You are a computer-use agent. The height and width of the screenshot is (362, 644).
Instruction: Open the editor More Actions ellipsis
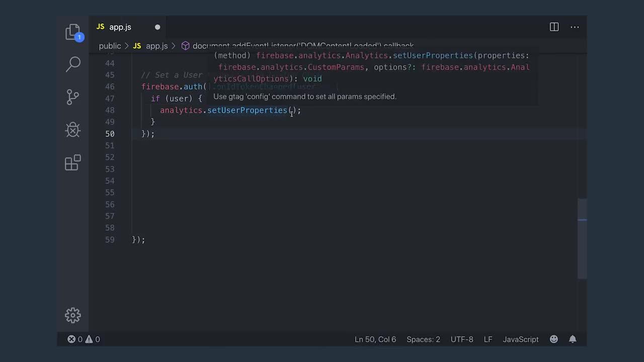[575, 27]
